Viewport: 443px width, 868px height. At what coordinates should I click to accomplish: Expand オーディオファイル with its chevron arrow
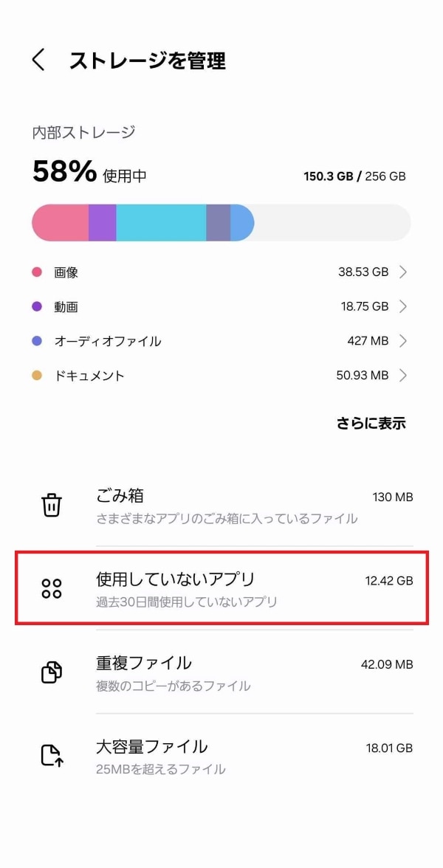tap(403, 341)
